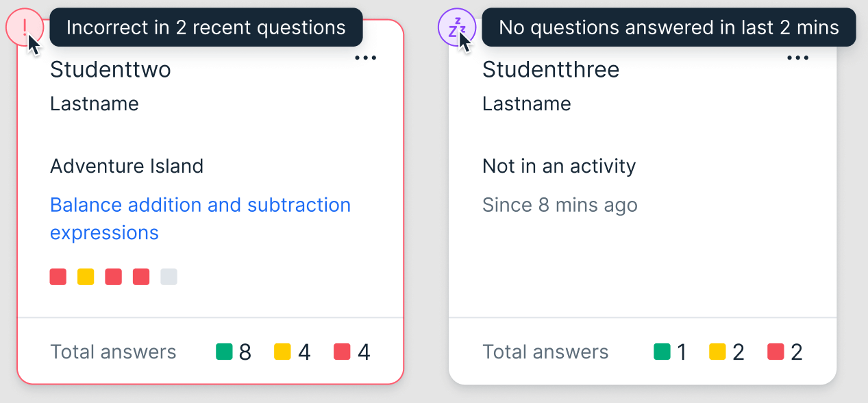The height and width of the screenshot is (403, 868).
Task: Click Studenttwo's yellow total answers indicator
Action: [x=293, y=352]
